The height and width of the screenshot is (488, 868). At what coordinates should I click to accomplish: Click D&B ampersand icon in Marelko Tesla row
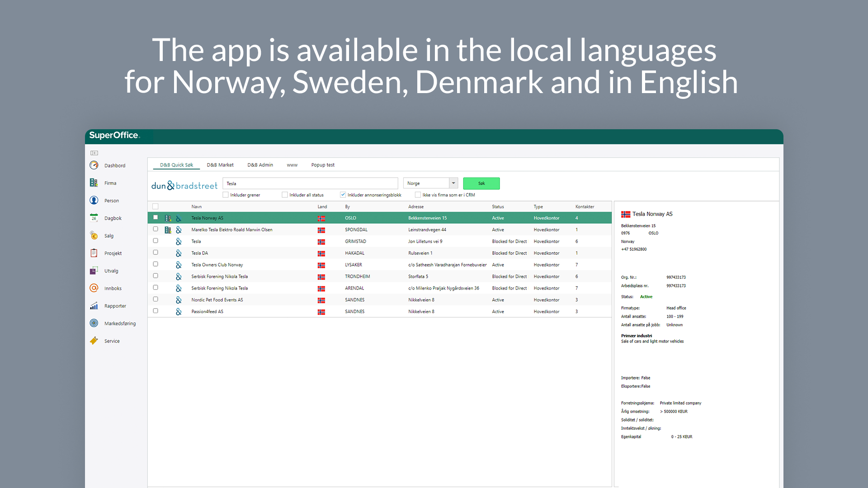click(x=179, y=230)
